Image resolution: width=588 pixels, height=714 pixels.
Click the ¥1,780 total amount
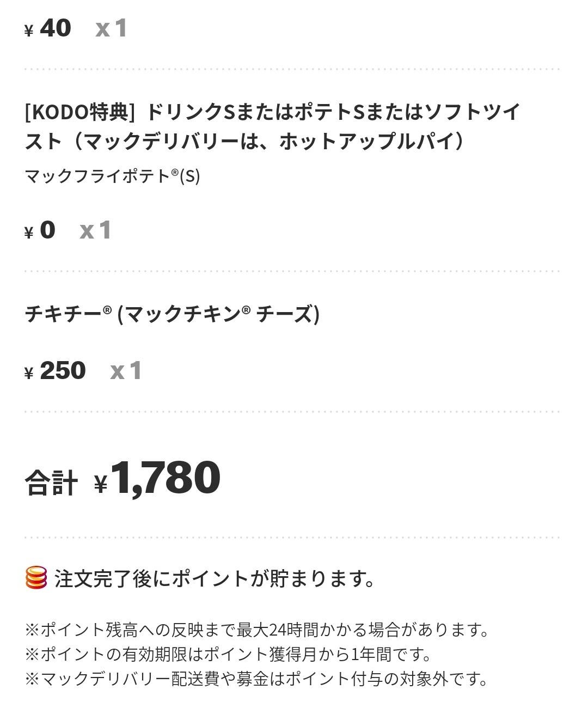[x=158, y=478]
